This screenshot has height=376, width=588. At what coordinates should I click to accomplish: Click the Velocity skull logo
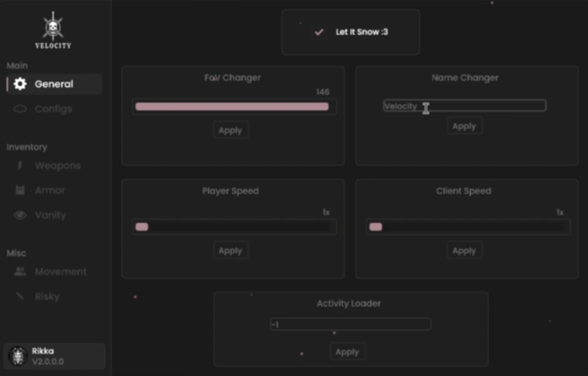click(x=52, y=26)
